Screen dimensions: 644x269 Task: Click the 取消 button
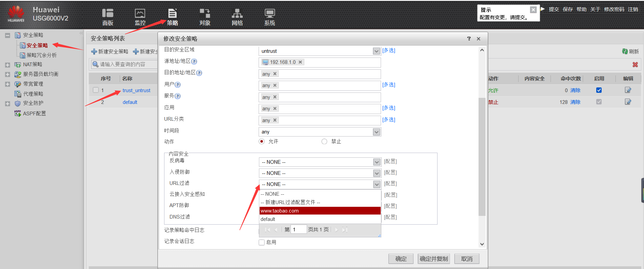pyautogui.click(x=467, y=259)
